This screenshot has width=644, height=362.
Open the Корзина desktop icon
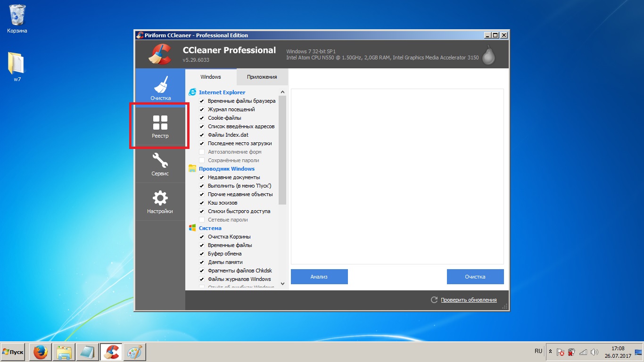coord(17,19)
